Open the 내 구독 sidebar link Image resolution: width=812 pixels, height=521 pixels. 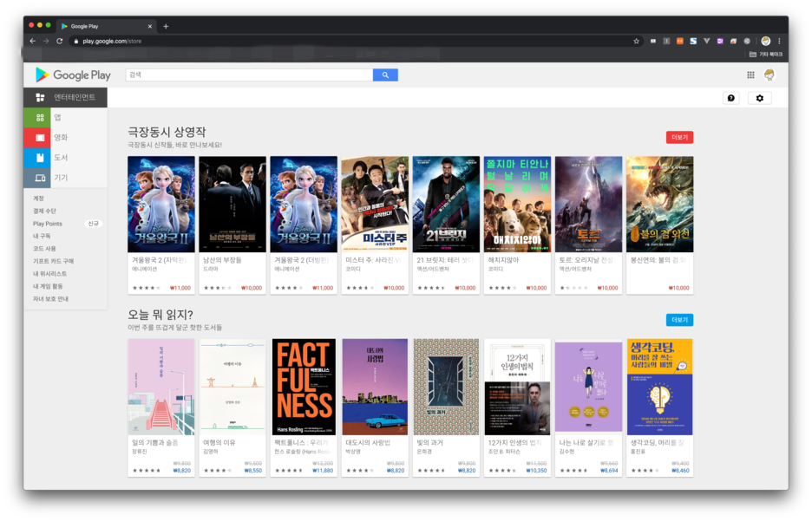[42, 236]
